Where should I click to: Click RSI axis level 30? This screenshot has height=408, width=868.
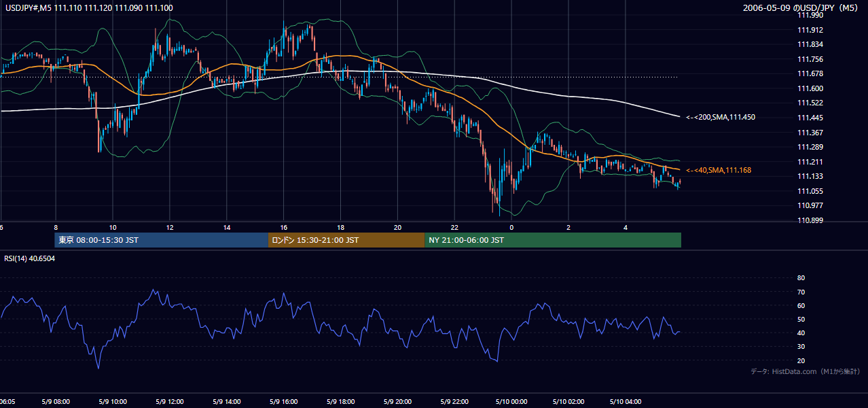[x=801, y=347]
